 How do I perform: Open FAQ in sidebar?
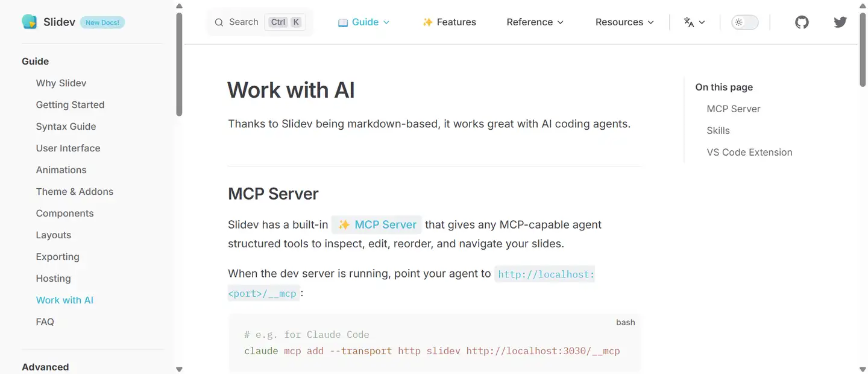tap(45, 322)
